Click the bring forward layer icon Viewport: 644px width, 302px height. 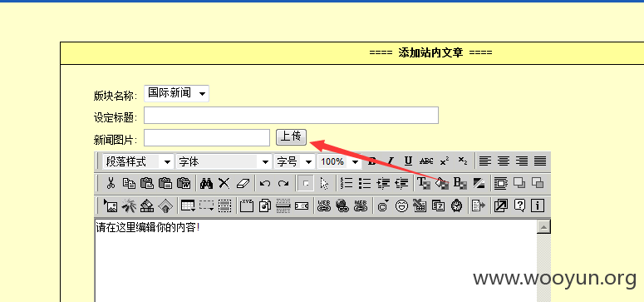click(x=519, y=183)
